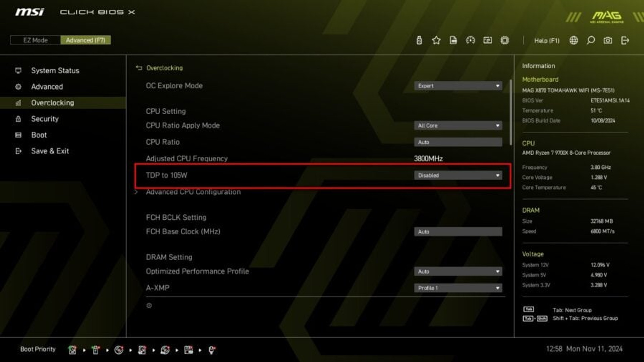
Task: Open the language globe icon
Action: (x=574, y=41)
